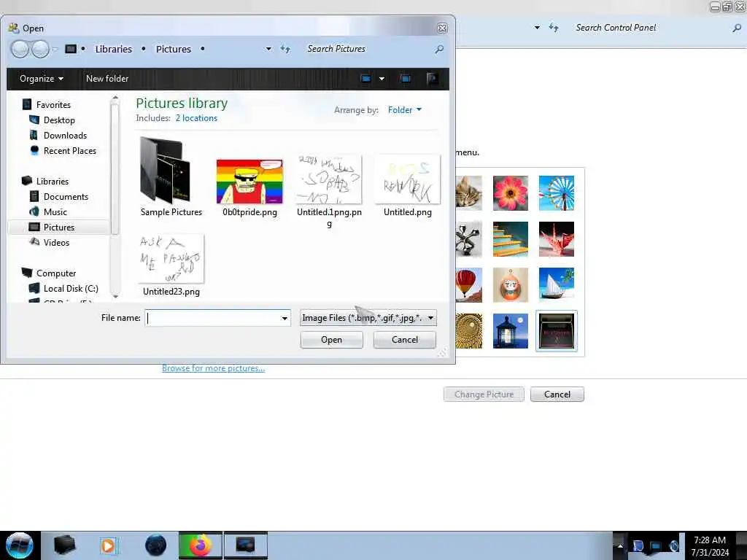Image resolution: width=747 pixels, height=560 pixels.
Task: Show the preview pane icon
Action: tap(406, 79)
